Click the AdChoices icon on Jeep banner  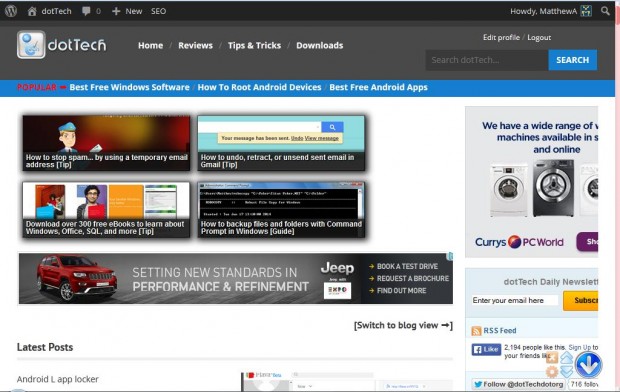pyautogui.click(x=450, y=256)
